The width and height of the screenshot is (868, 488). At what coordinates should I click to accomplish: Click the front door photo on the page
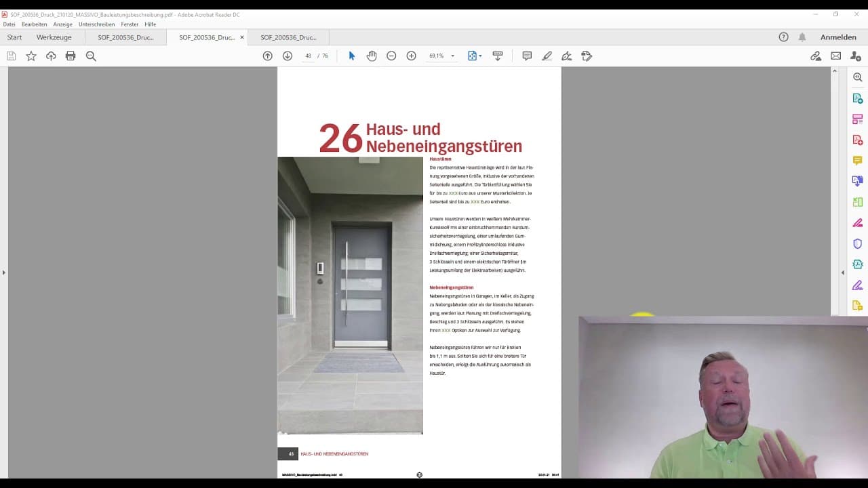pyautogui.click(x=350, y=296)
